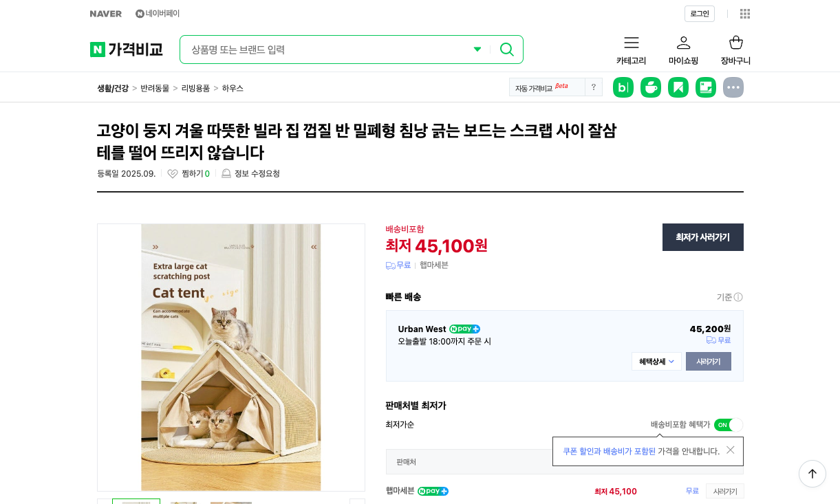Open the search bar dropdown arrow
This screenshot has height=504, width=840.
click(x=477, y=50)
